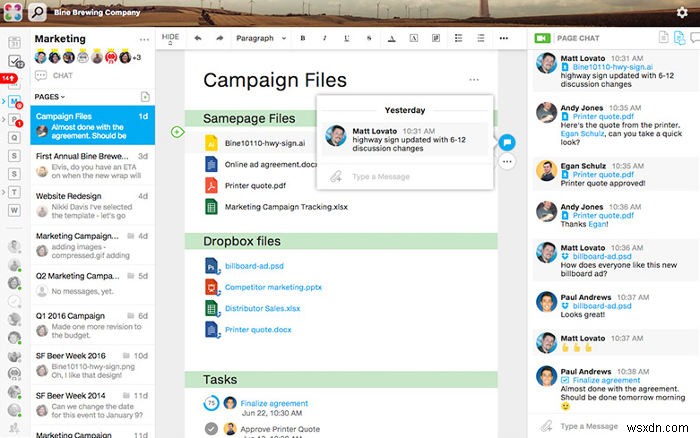Click attachment icon in Page Chat

[x=546, y=426]
